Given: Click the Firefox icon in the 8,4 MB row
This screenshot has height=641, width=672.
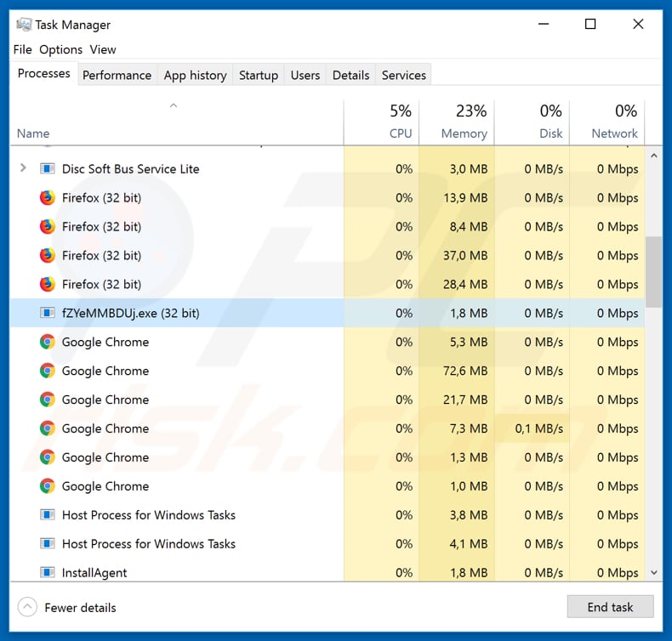Looking at the screenshot, I should click(47, 226).
